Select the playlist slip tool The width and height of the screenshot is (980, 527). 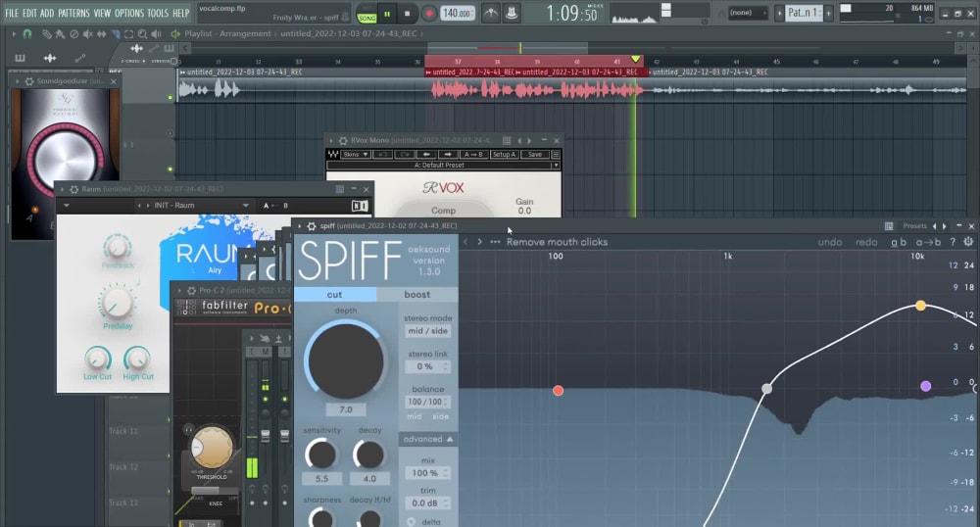coord(101,34)
